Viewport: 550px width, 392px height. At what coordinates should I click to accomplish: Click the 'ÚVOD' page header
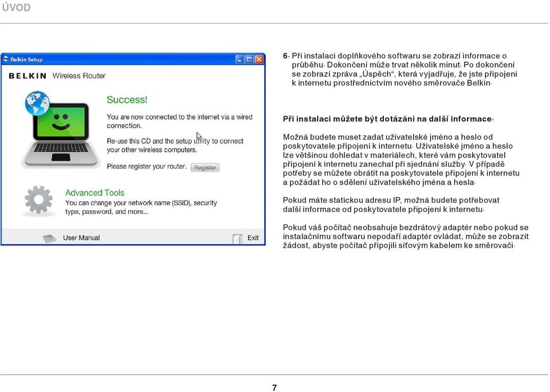pos(16,7)
